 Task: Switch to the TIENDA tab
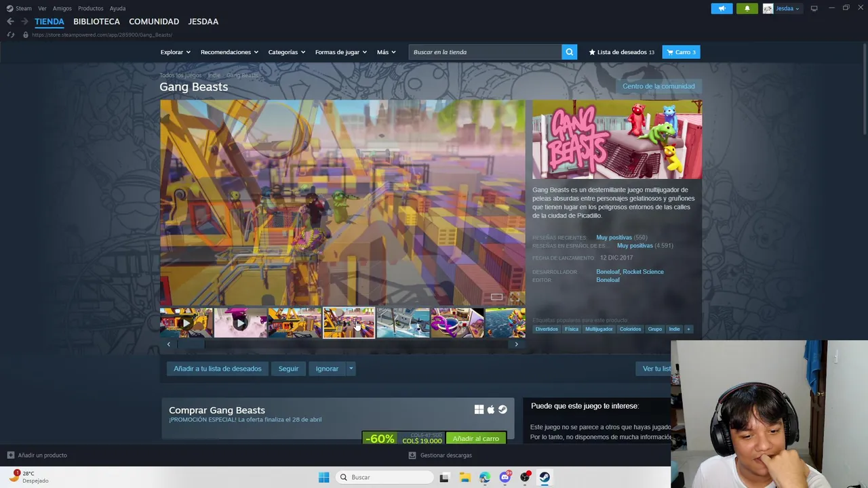tap(49, 22)
